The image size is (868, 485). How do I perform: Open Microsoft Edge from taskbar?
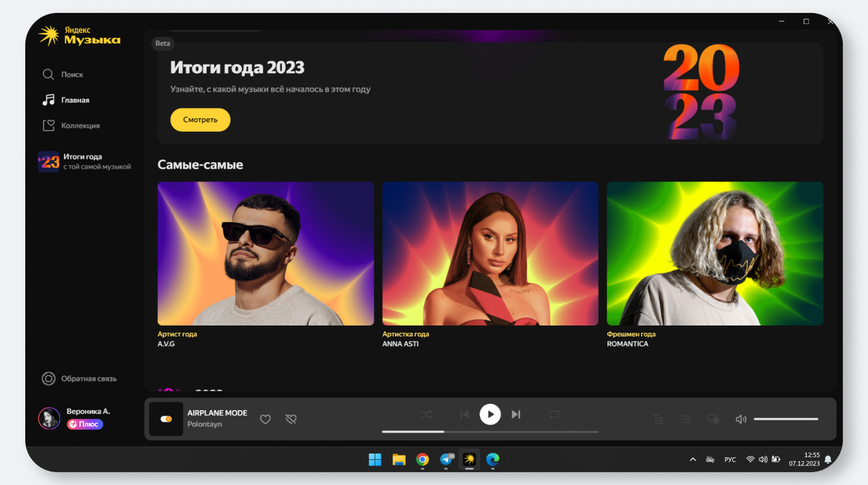(x=493, y=459)
